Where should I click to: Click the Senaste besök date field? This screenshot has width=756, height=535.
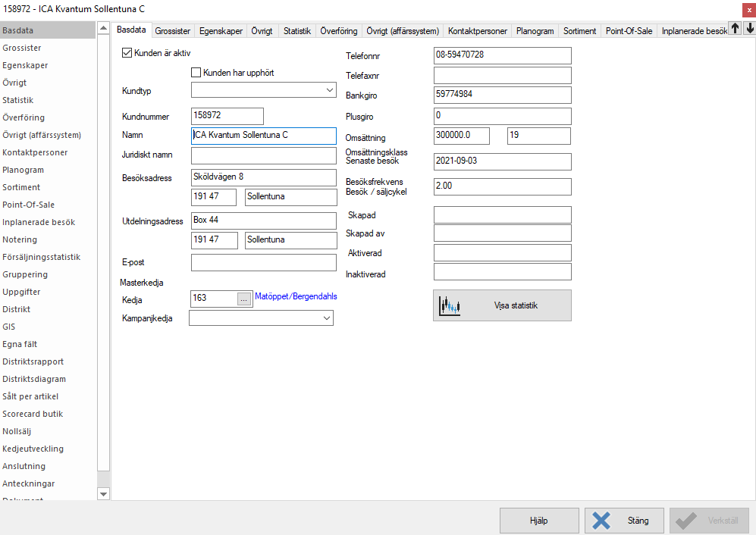click(x=503, y=161)
